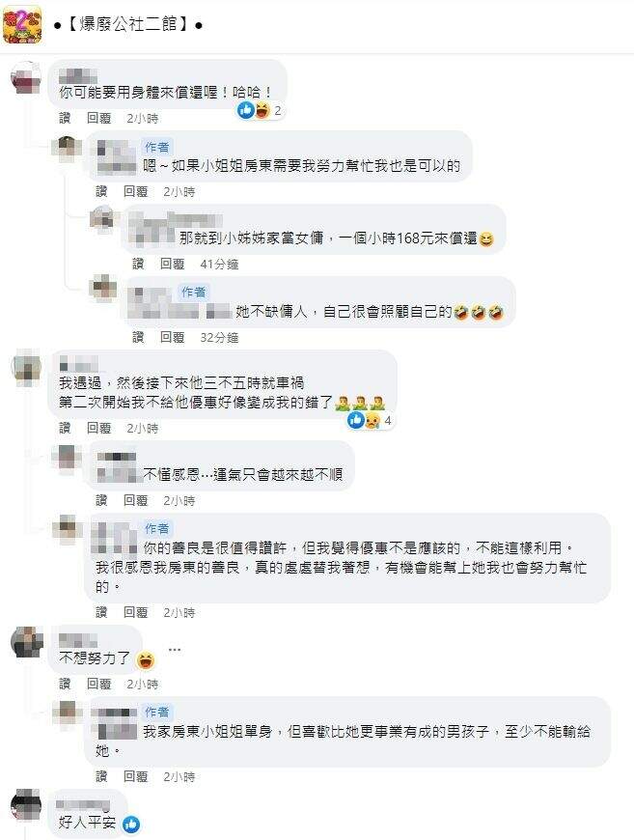This screenshot has height=840, width=634.
Task: Click laughing emoji in 不想努力了 comment
Action: (145, 660)
